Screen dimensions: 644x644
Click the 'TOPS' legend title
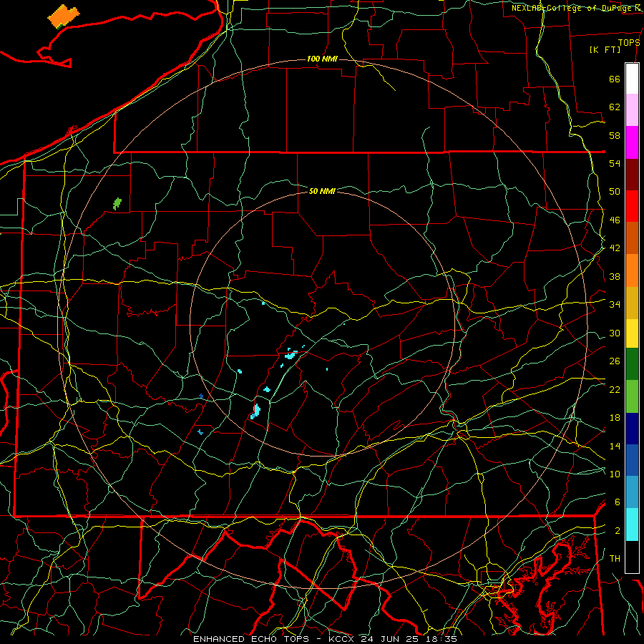pyautogui.click(x=629, y=42)
